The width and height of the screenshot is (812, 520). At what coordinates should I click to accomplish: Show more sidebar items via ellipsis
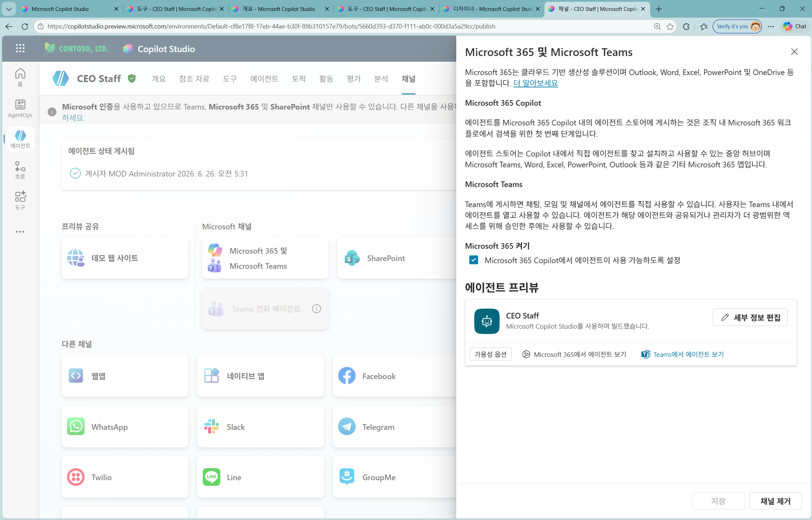coord(20,231)
